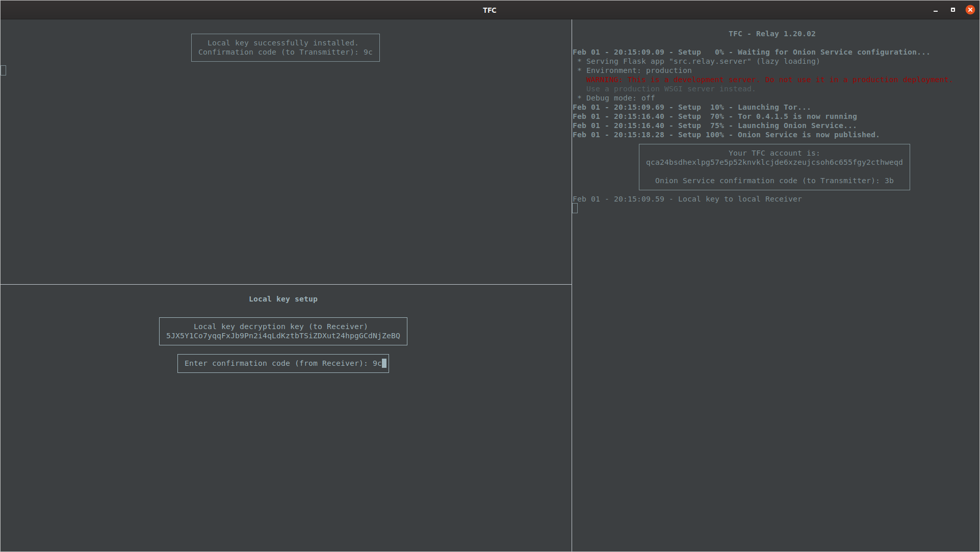Screen dimensions: 980x552
Task: Click the 'Tor 0.4.1.5 is now running' line
Action: (x=714, y=116)
